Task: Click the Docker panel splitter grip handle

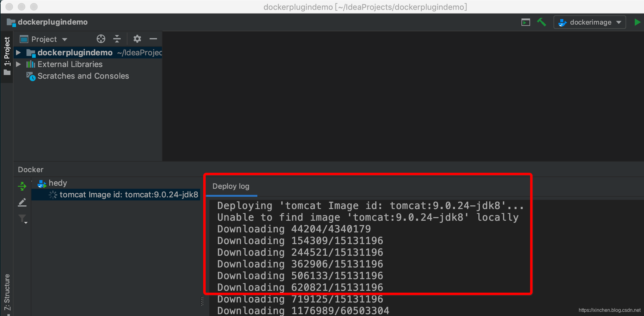Action: [202, 301]
